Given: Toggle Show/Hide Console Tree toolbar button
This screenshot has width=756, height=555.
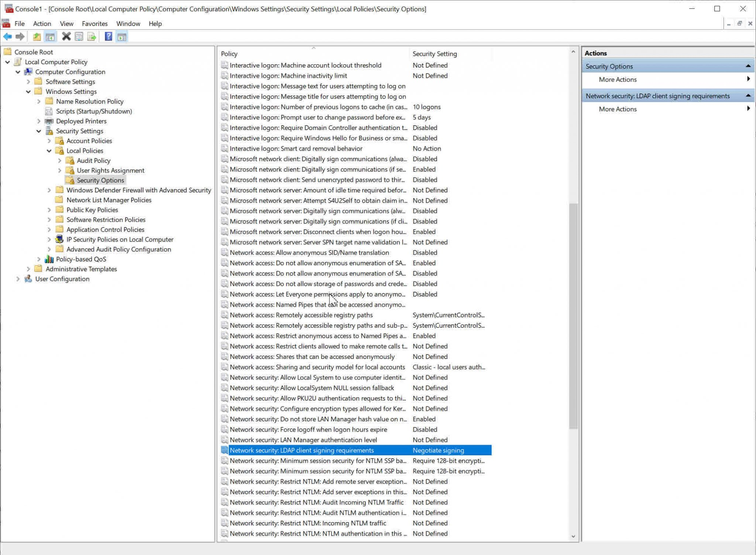Looking at the screenshot, I should pos(50,37).
